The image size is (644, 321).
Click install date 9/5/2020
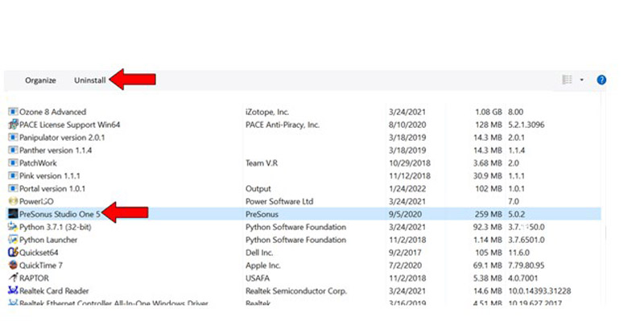pos(406,214)
